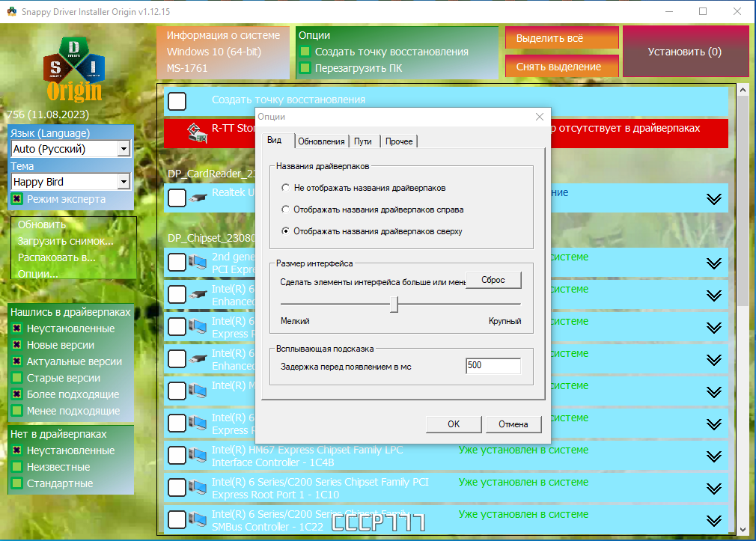Expand the HM67 LPC Interface Controller chevron
Screen dimensions: 756x541
[x=714, y=456]
